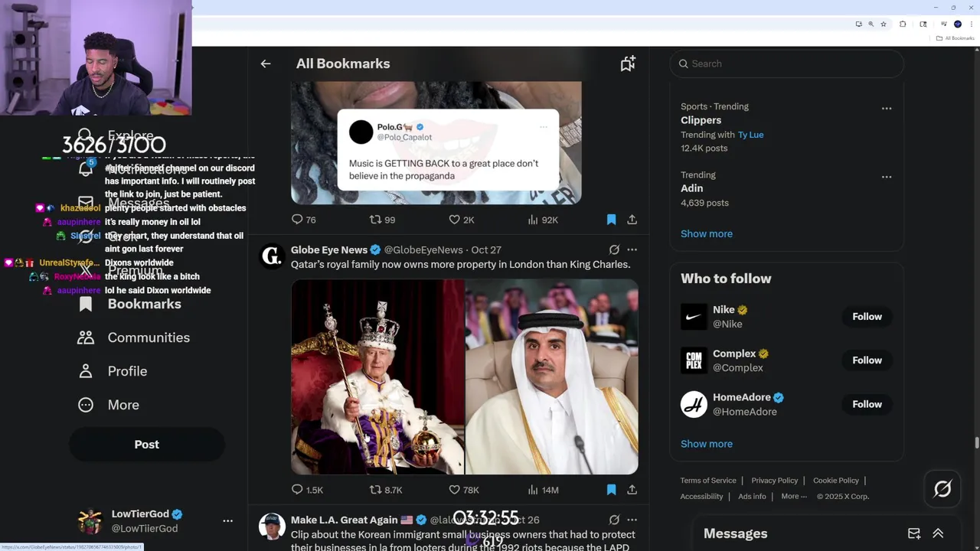This screenshot has height=551, width=980.
Task: Go to Profile in the sidebar
Action: coord(113,371)
